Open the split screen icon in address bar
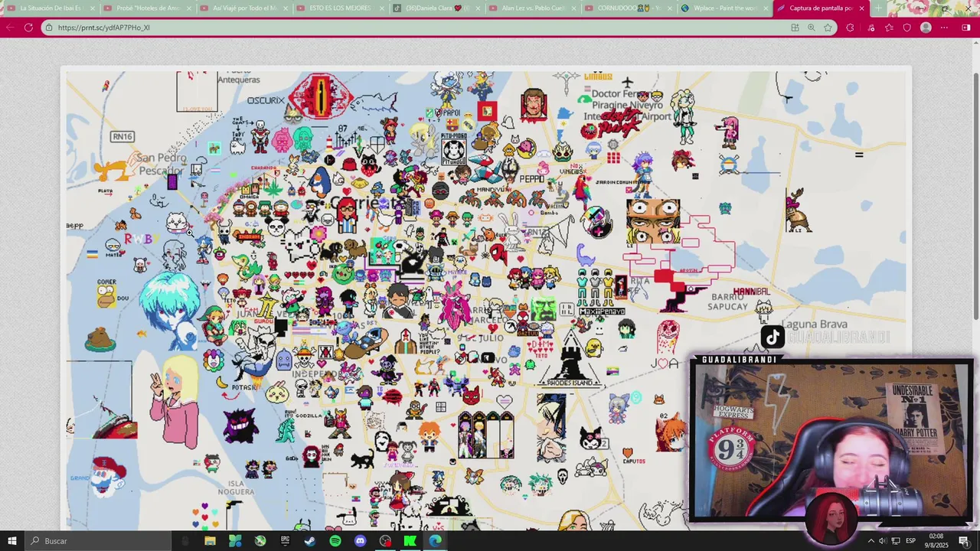The image size is (980, 551). pos(795,28)
